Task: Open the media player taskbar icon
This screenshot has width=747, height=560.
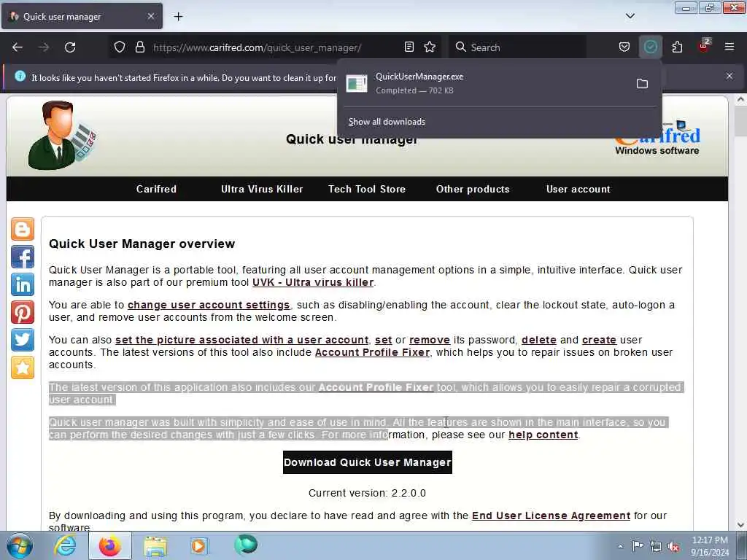Action: 199,545
